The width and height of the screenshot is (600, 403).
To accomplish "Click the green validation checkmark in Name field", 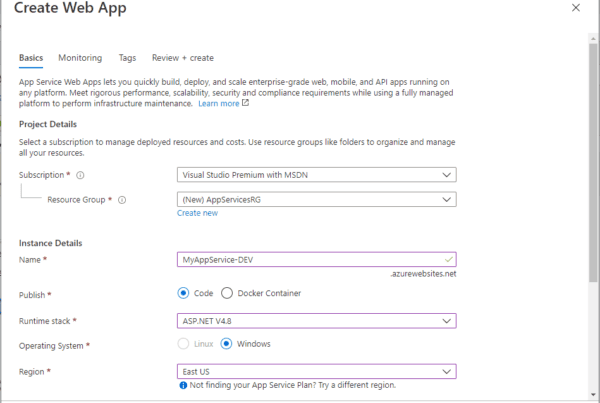I will 448,259.
